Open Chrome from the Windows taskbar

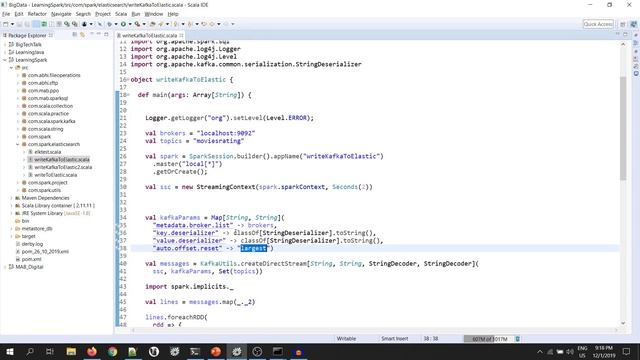tap(112, 351)
